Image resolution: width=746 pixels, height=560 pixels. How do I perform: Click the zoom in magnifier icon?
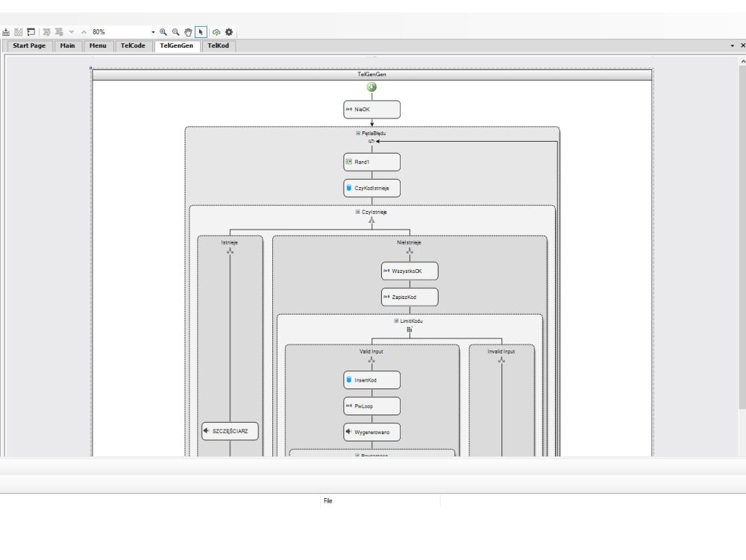point(163,32)
